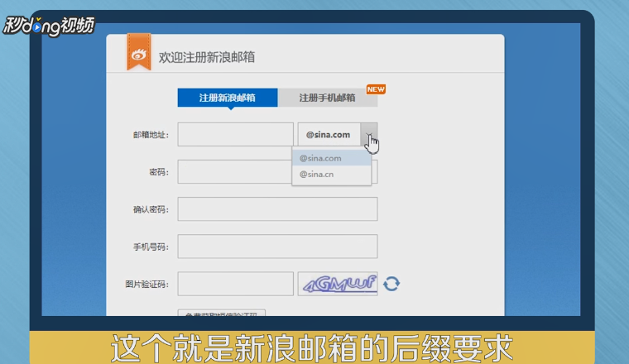Click the NEW badge on phone mailbox tab
The height and width of the screenshot is (364, 629).
376,89
